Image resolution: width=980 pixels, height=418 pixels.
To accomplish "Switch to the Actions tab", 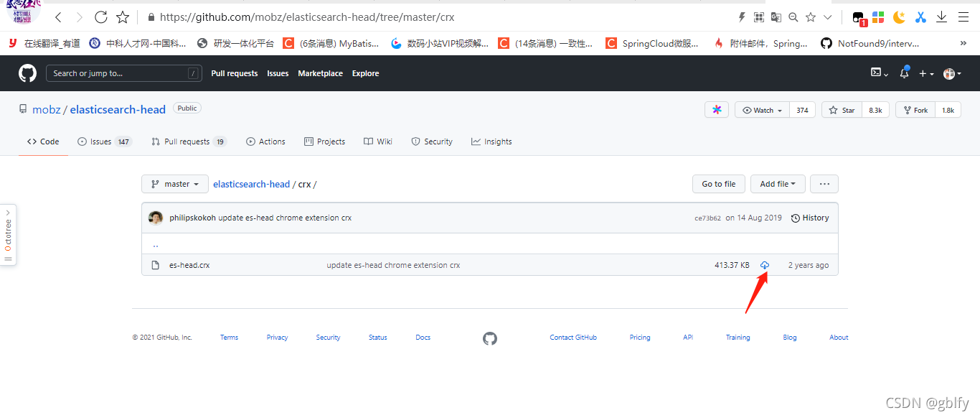I will (x=265, y=141).
